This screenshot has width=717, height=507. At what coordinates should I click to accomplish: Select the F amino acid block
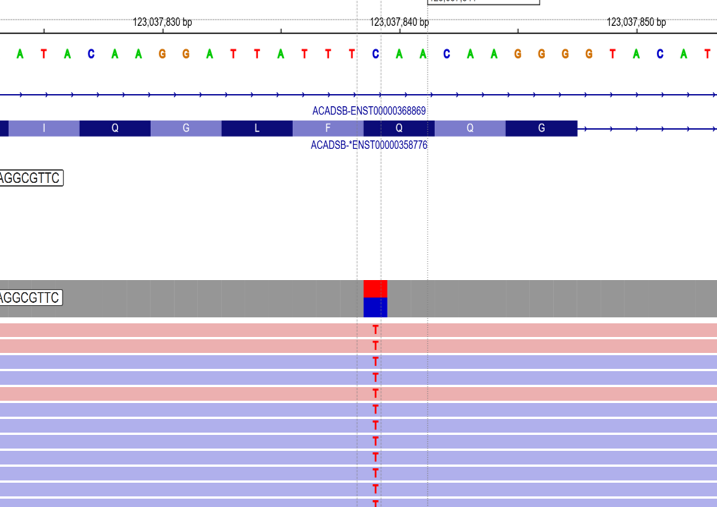tap(328, 128)
